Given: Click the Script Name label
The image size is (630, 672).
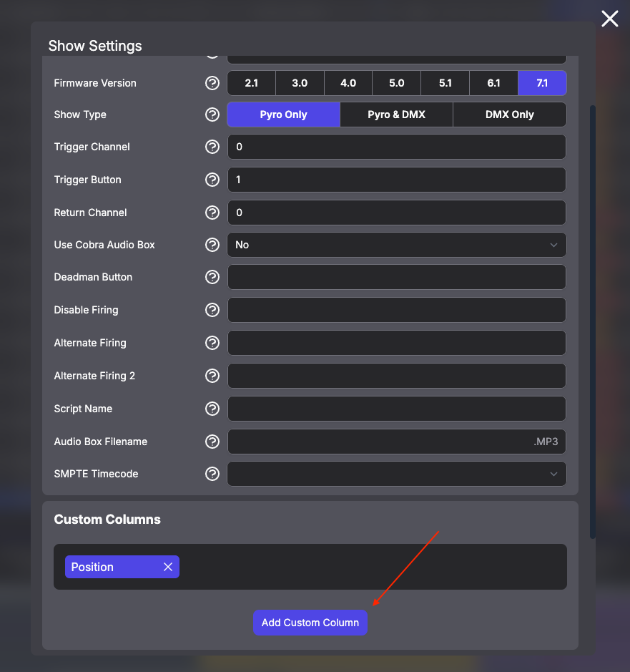Looking at the screenshot, I should (x=83, y=409).
